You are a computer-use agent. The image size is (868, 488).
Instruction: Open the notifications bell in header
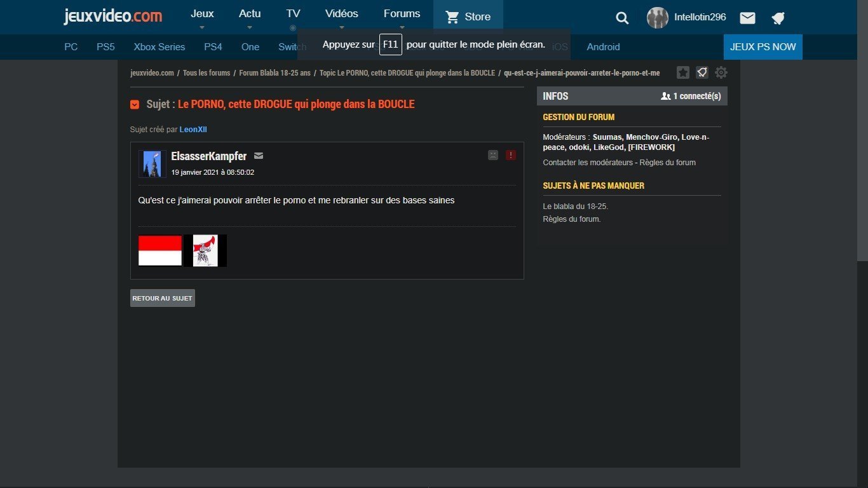pos(778,18)
